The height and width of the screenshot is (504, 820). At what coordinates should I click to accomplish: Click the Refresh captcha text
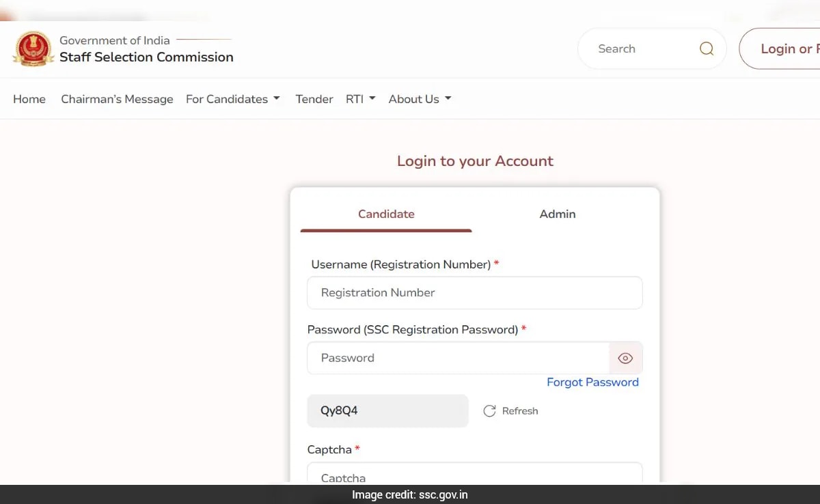(x=520, y=411)
